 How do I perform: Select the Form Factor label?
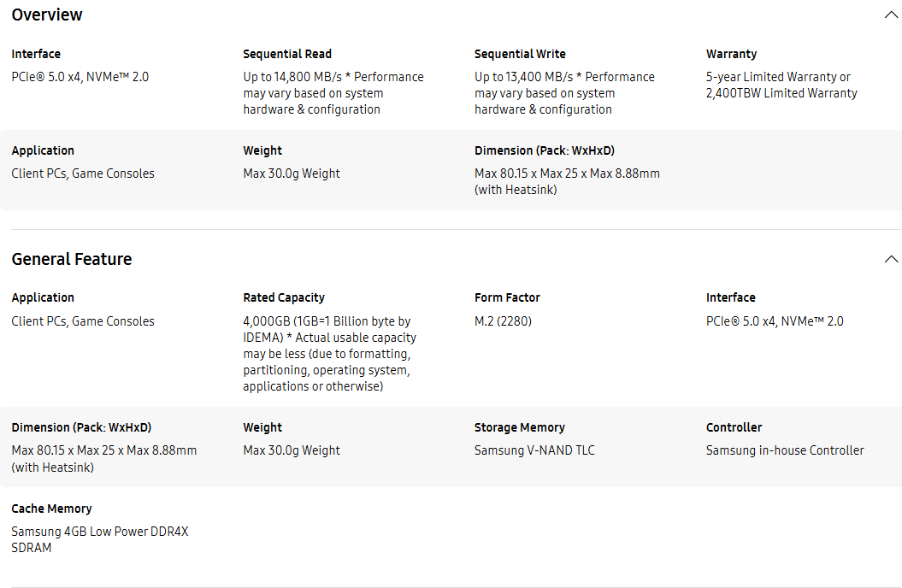pos(507,297)
